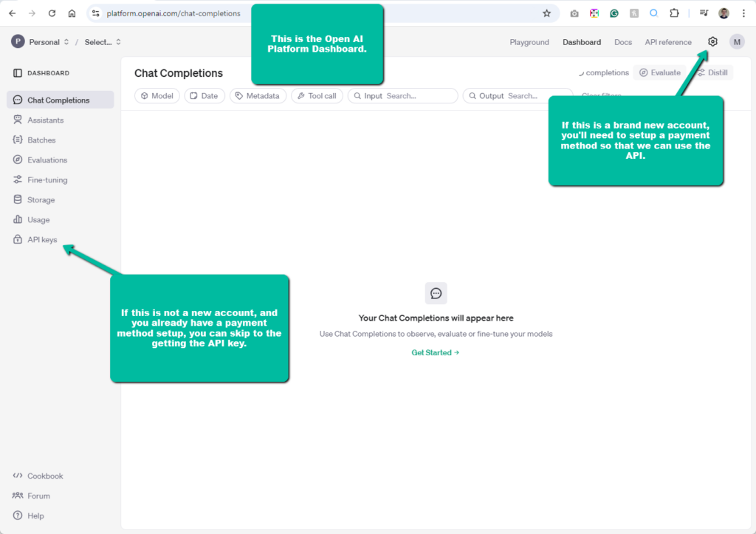Switch to the Playground tab

[x=529, y=42]
